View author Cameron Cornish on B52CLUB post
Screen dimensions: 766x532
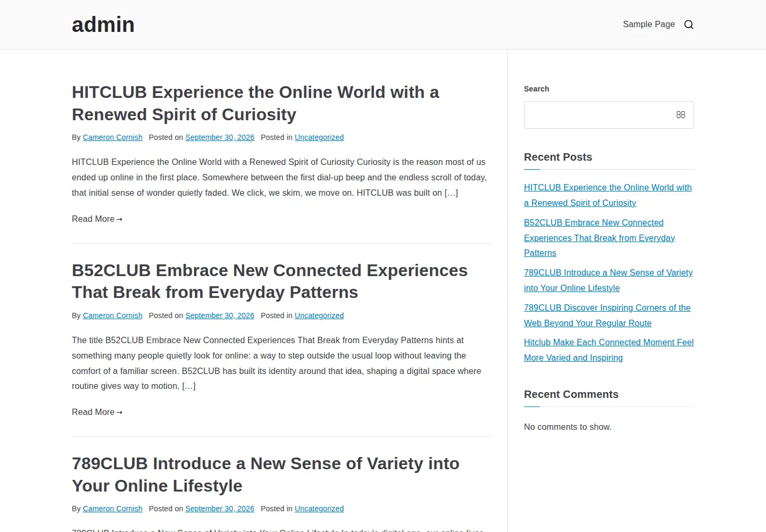pyautogui.click(x=113, y=315)
